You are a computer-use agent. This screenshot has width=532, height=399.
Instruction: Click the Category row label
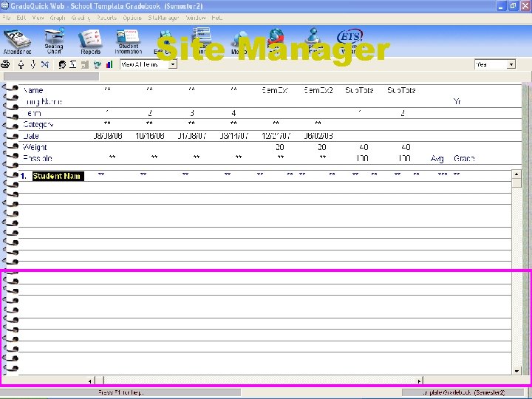tap(38, 125)
